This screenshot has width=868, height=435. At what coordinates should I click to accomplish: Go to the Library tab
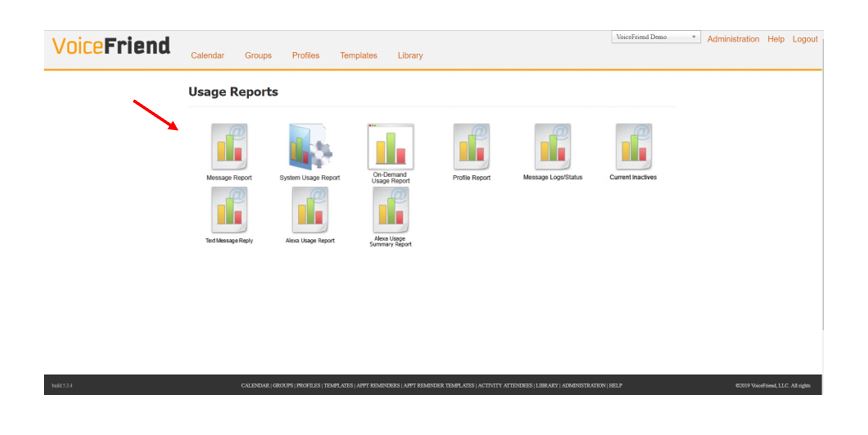pos(410,55)
